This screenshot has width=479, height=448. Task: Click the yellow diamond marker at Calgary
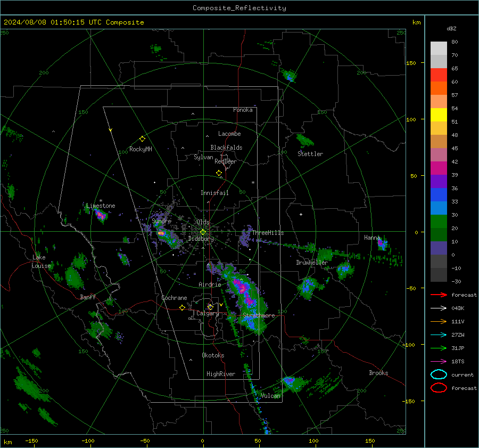click(210, 307)
